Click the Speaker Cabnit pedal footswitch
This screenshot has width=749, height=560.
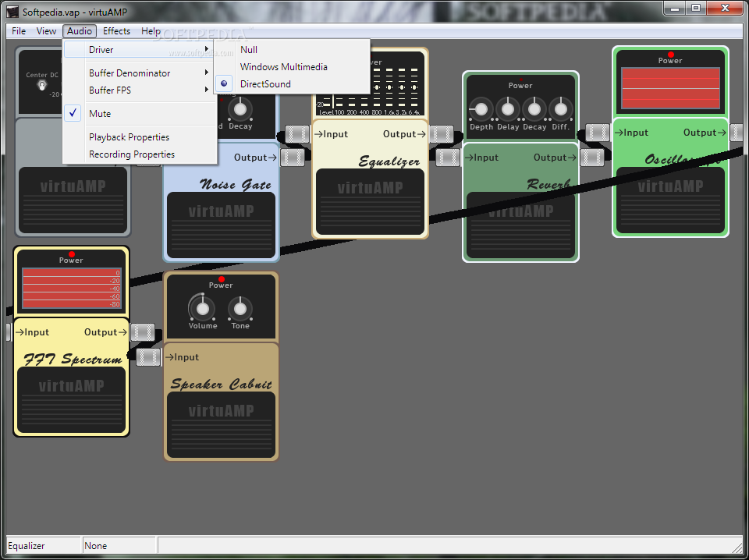pyautogui.click(x=221, y=424)
